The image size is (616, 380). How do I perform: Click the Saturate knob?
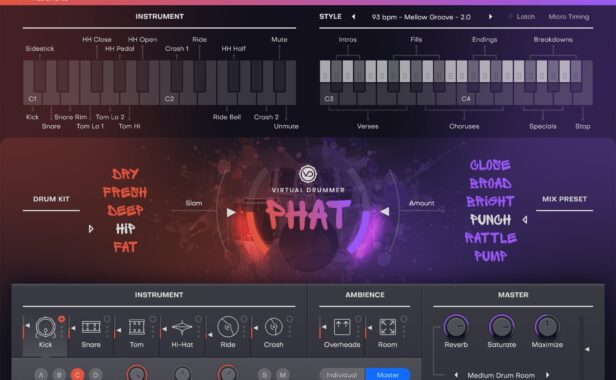(x=502, y=326)
